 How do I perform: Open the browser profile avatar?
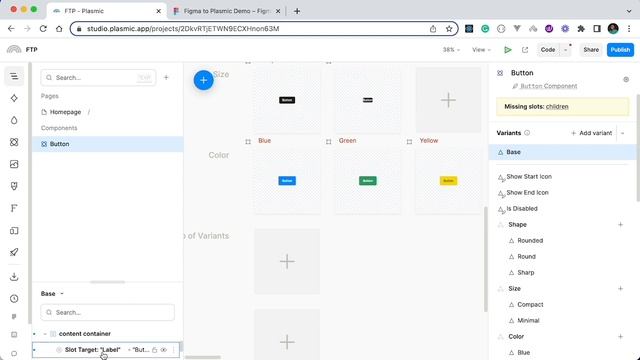point(613,28)
